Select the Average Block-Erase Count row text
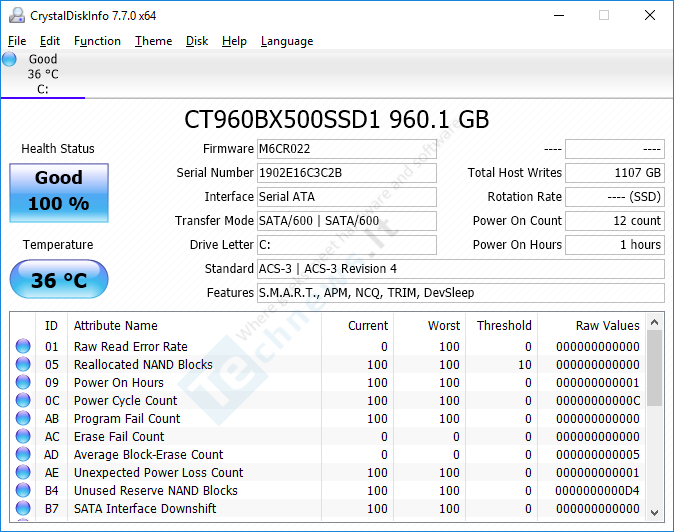 (x=149, y=455)
